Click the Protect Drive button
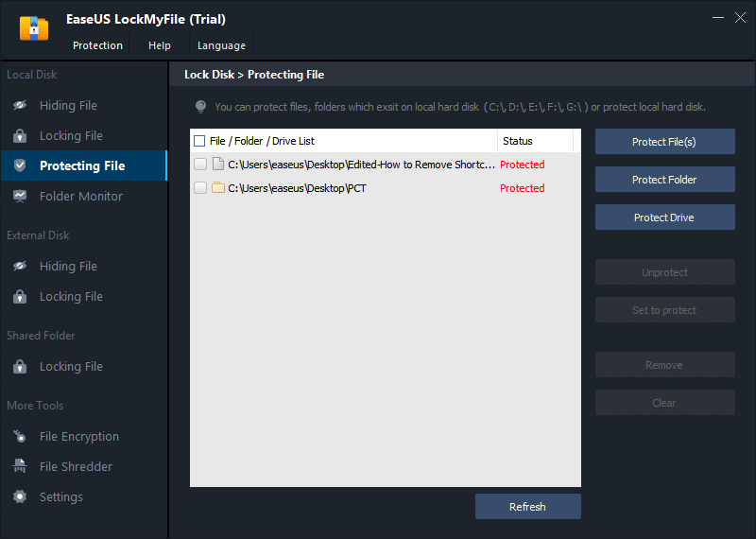The width and height of the screenshot is (756, 539). (664, 217)
